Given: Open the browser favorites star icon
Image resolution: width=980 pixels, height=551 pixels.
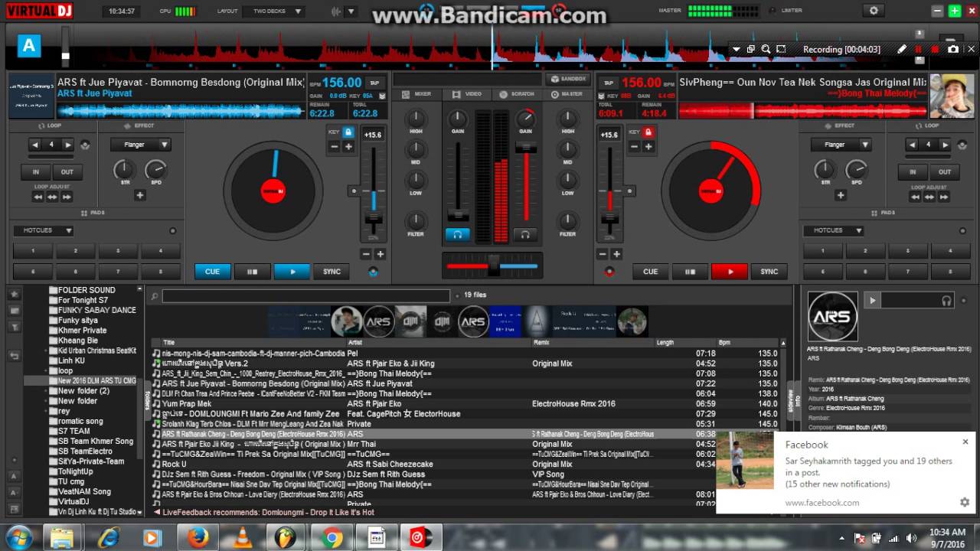Looking at the screenshot, I should 14,294.
